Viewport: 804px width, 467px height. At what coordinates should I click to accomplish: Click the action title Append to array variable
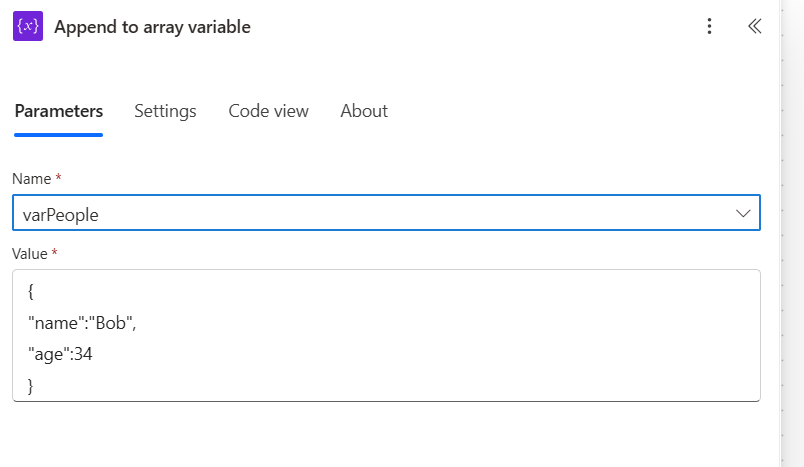pyautogui.click(x=152, y=27)
